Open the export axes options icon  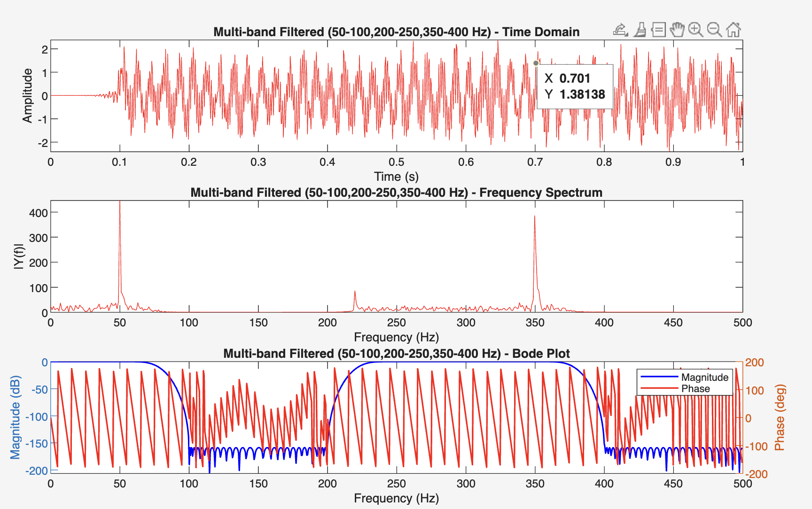tap(621, 30)
